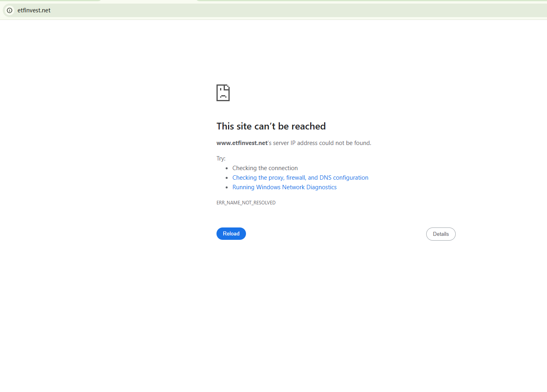Select 'Checking the connection' text
Screen dimensions: 547x392
click(x=265, y=168)
